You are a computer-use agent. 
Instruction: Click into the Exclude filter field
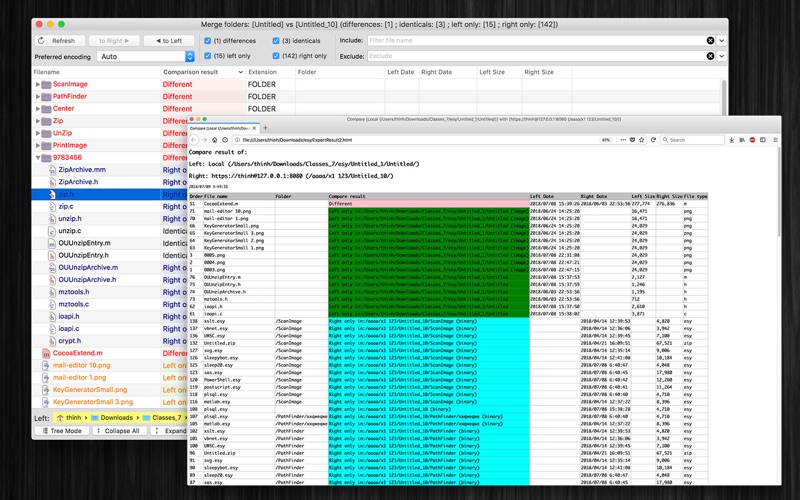535,56
